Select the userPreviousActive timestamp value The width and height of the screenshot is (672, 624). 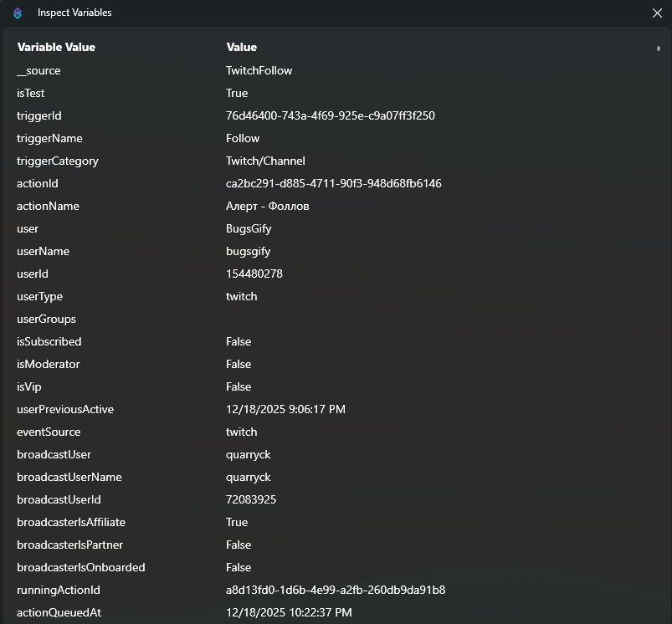tap(285, 410)
